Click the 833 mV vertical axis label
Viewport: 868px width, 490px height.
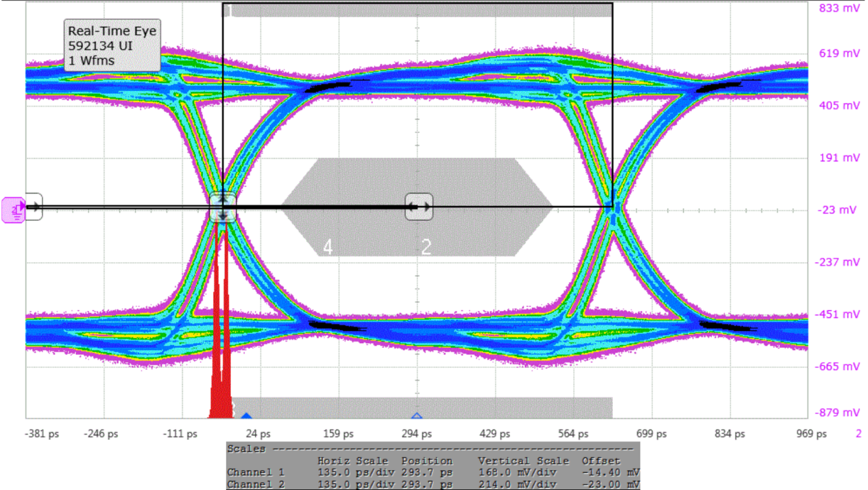839,8
